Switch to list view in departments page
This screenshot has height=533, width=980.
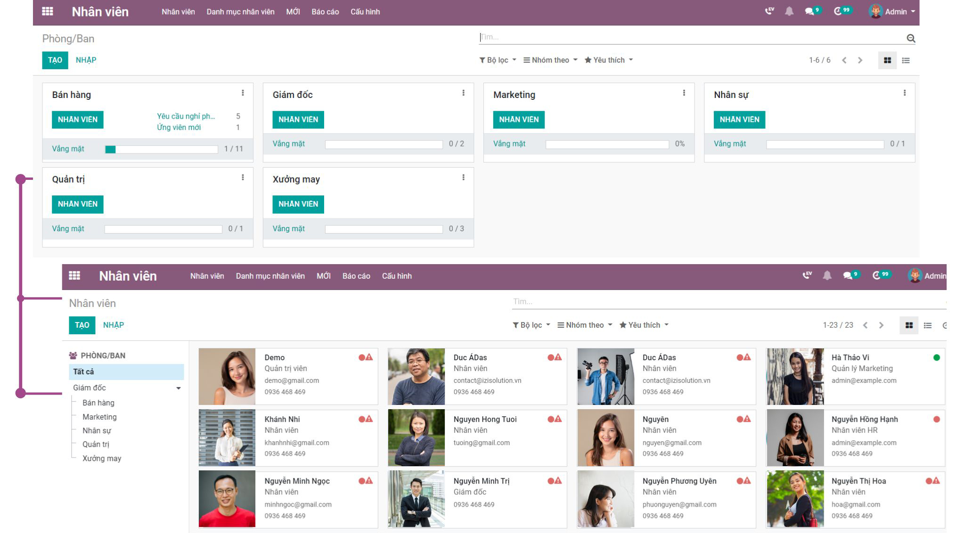(x=906, y=60)
